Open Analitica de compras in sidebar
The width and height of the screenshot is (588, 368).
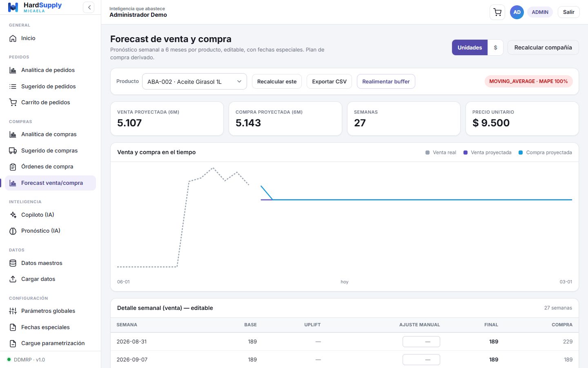tap(50, 135)
